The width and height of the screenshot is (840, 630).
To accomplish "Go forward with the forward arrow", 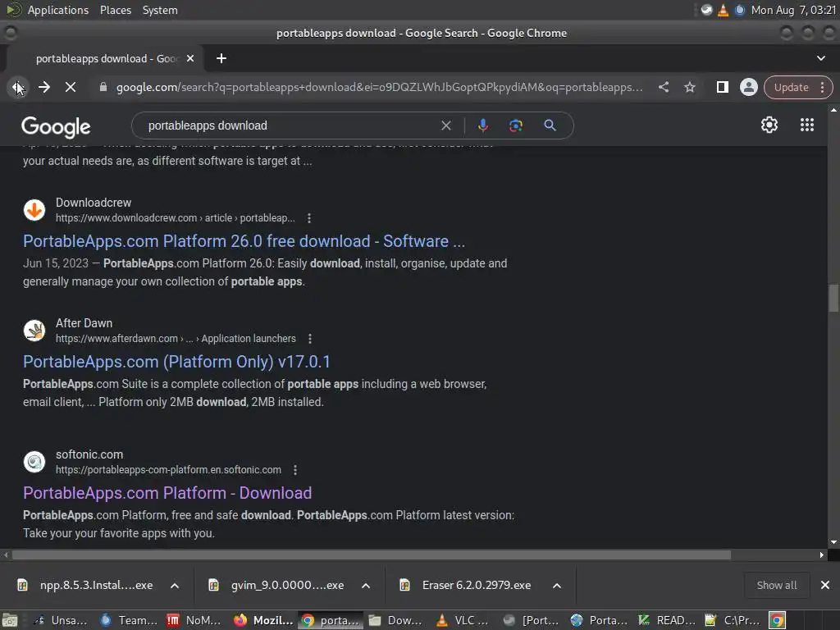I will [x=44, y=87].
